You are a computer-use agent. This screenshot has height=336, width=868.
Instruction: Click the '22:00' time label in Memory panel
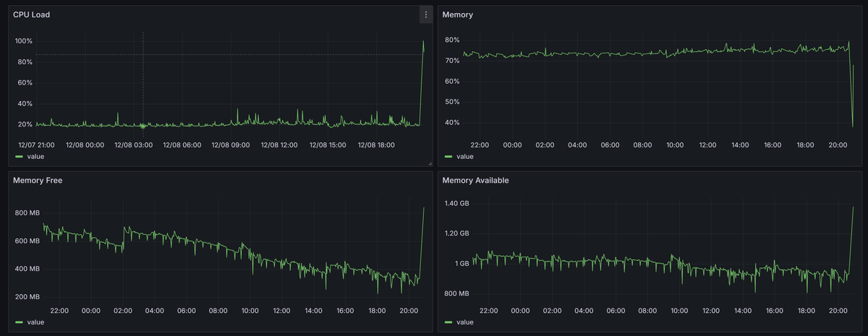480,145
